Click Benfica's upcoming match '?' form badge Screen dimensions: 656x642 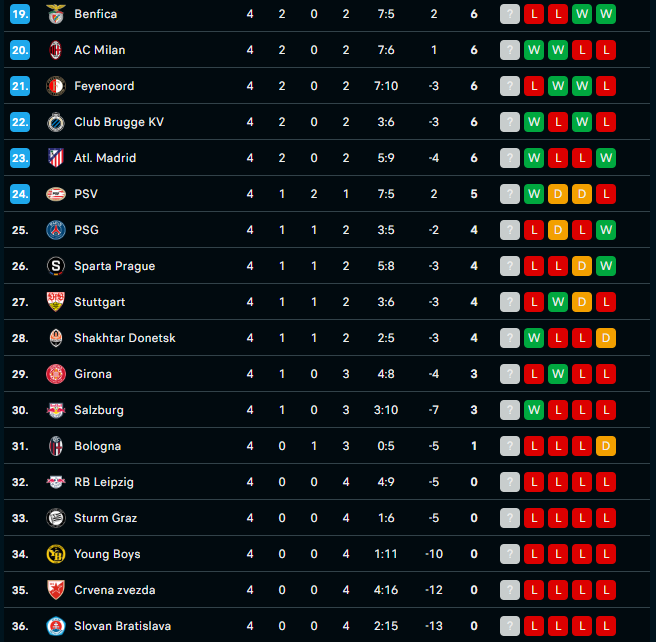coord(510,14)
